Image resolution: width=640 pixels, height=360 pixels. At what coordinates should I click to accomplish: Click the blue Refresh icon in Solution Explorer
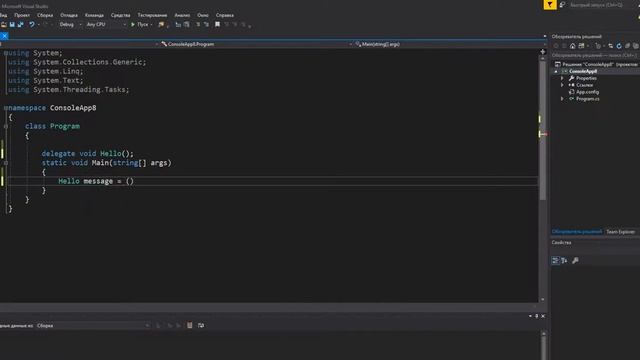click(x=619, y=46)
